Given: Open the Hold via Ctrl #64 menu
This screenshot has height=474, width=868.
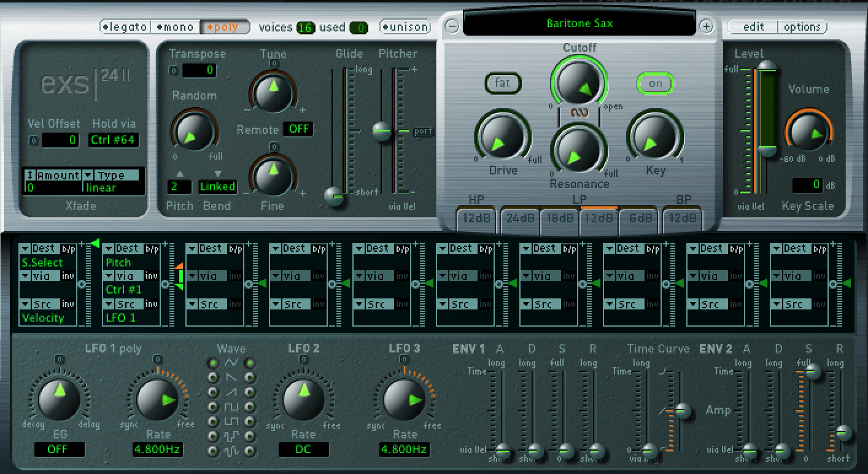Looking at the screenshot, I should [114, 140].
